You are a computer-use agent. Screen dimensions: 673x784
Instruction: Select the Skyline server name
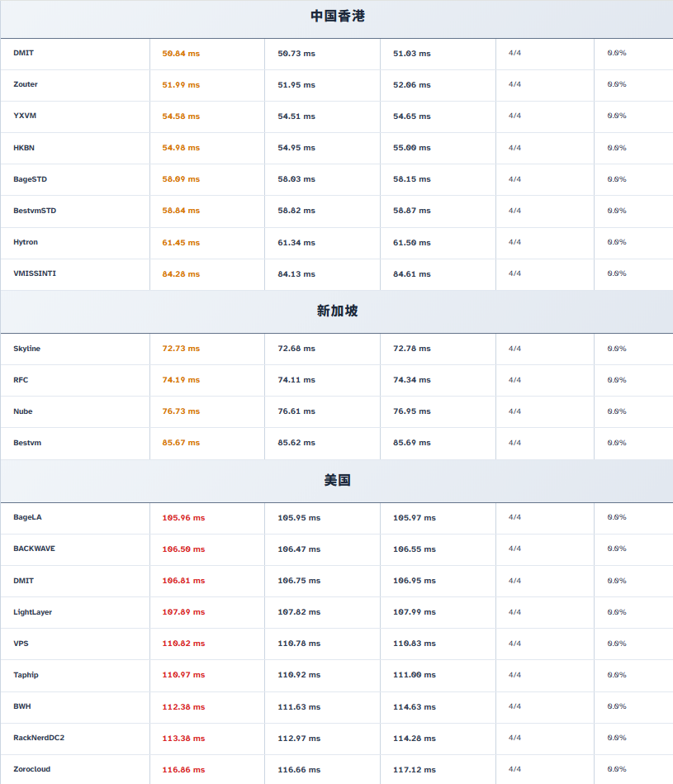pos(26,349)
